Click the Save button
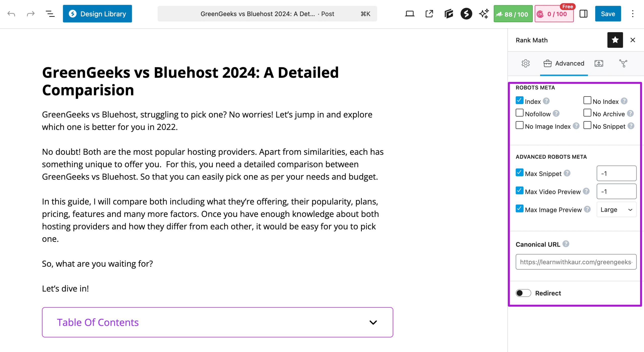Image resolution: width=644 pixels, height=352 pixels. pos(608,14)
